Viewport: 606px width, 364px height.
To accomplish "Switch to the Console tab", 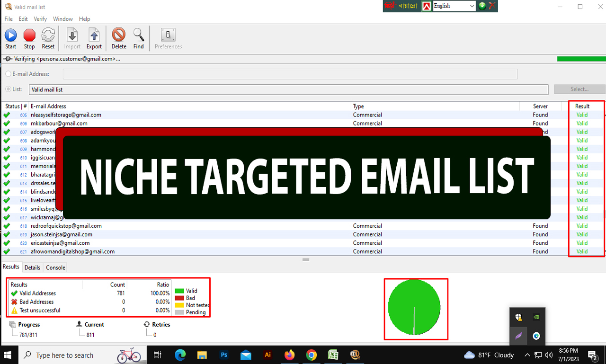I will point(55,267).
